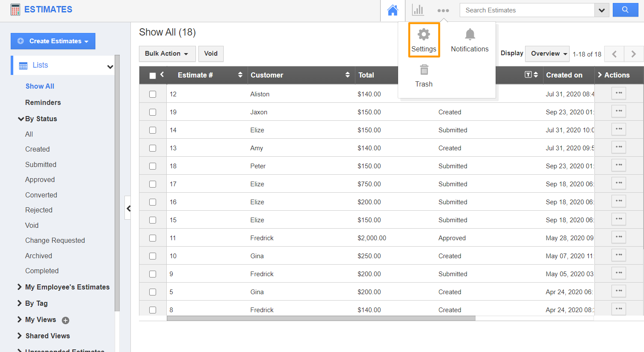This screenshot has height=352, width=644.
Task: Select all estimates with header checkbox
Action: [153, 75]
